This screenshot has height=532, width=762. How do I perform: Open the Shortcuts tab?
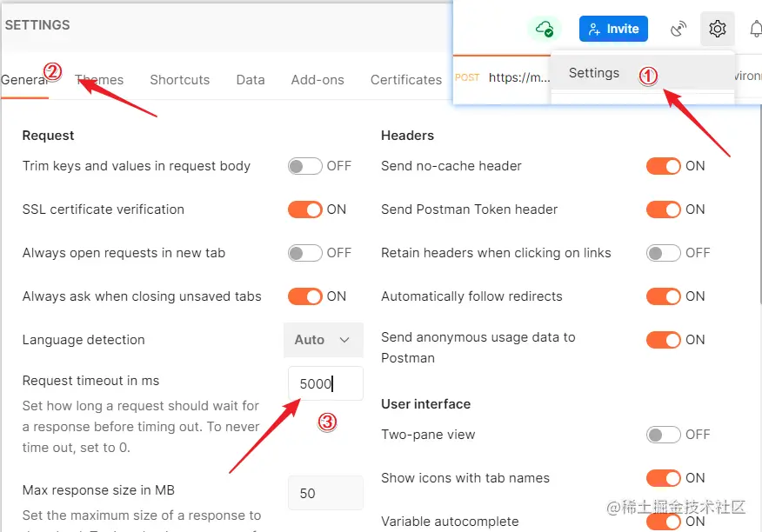[x=179, y=79]
